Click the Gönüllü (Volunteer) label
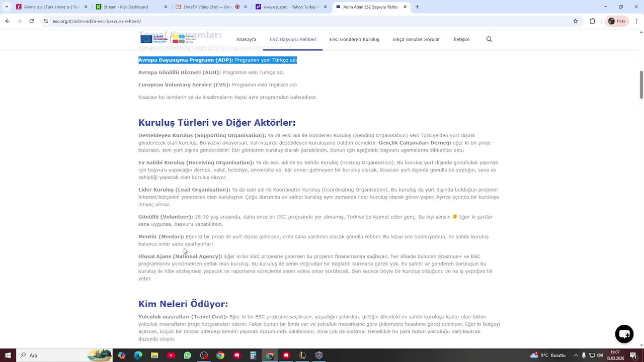This screenshot has width=644, height=362. (x=166, y=217)
